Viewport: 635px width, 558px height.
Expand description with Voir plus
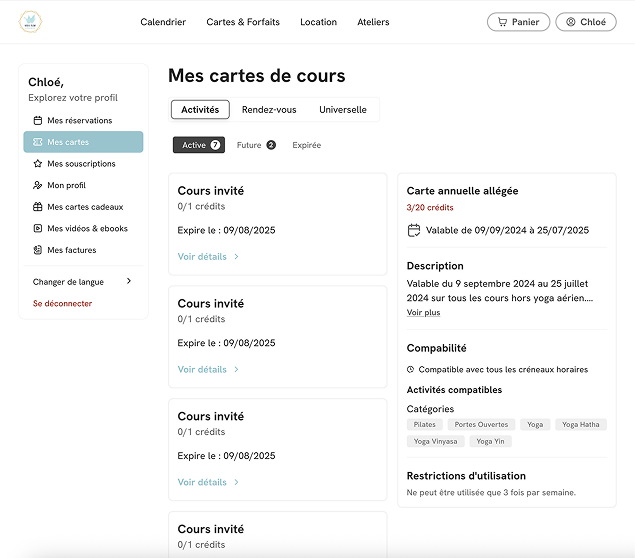click(x=423, y=313)
